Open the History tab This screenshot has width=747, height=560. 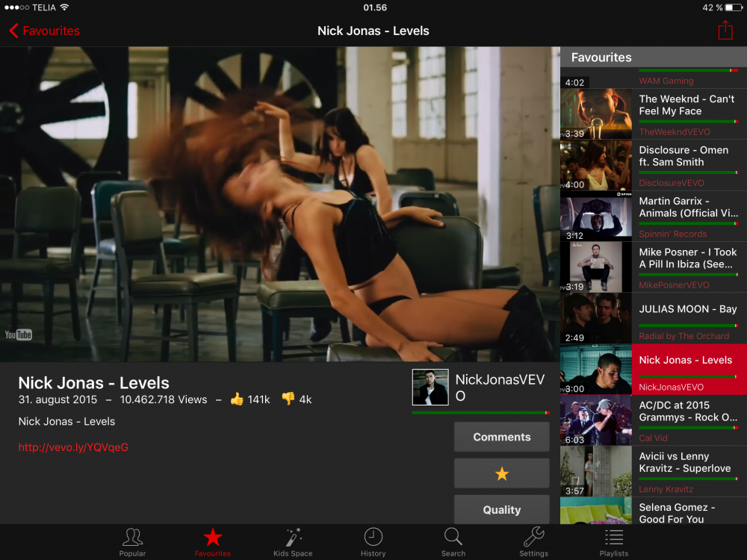(x=373, y=542)
